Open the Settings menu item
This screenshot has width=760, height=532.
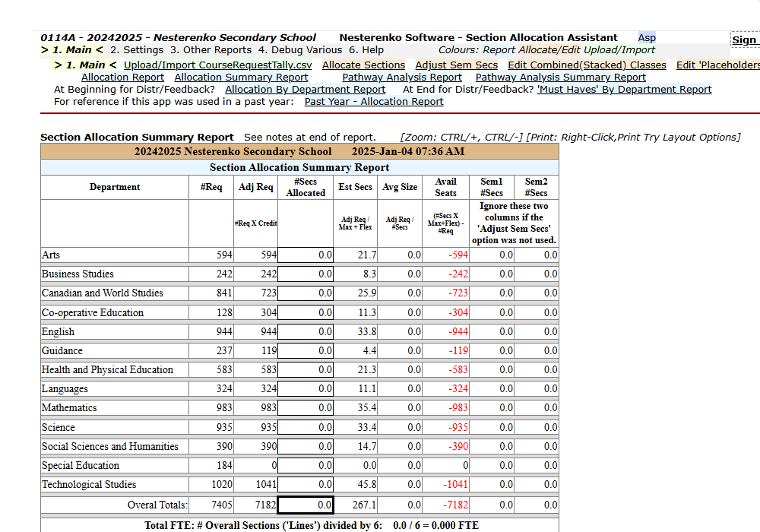point(137,50)
